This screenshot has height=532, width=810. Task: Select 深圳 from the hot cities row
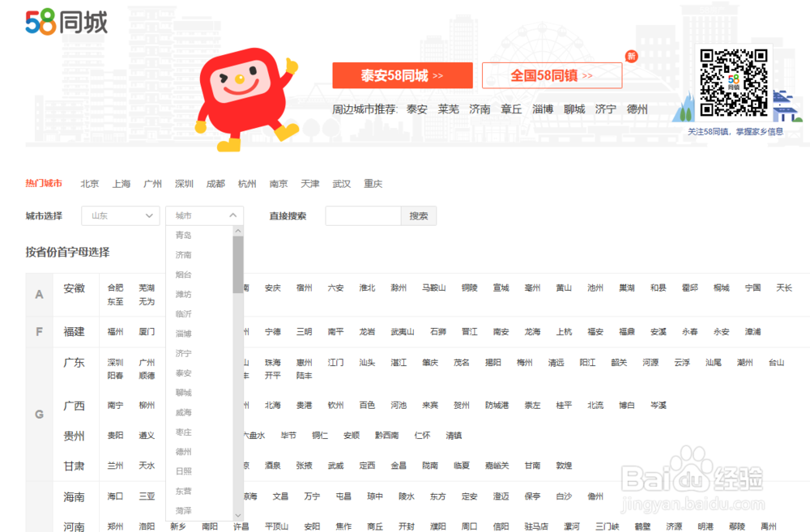(x=184, y=183)
